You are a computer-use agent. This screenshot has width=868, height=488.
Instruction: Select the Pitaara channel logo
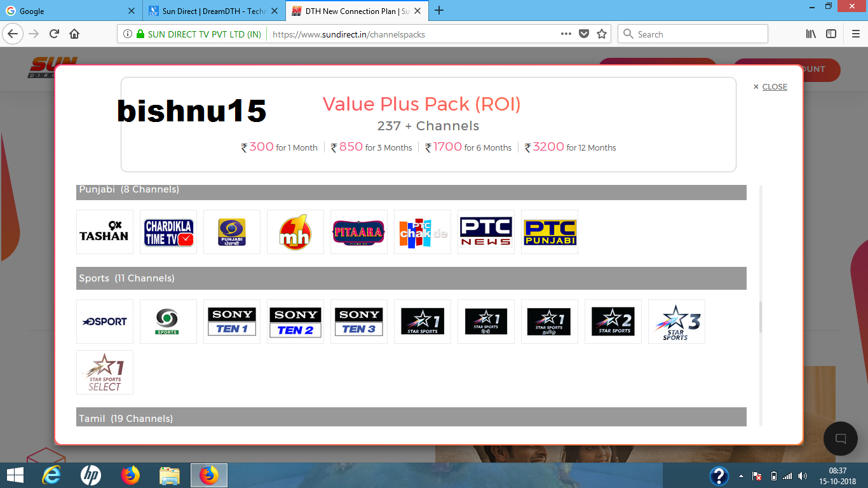pyautogui.click(x=359, y=232)
